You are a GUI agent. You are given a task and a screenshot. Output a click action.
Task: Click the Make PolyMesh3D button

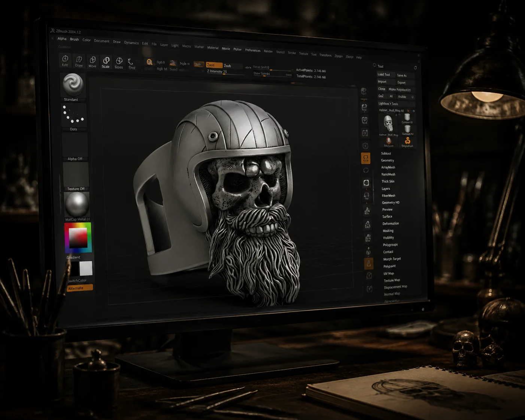[x=400, y=90]
